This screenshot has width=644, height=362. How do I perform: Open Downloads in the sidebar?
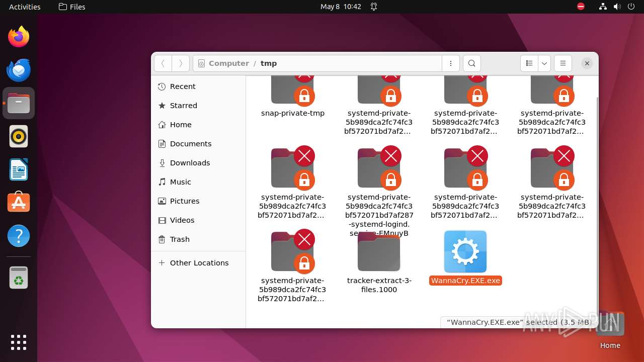point(198,163)
